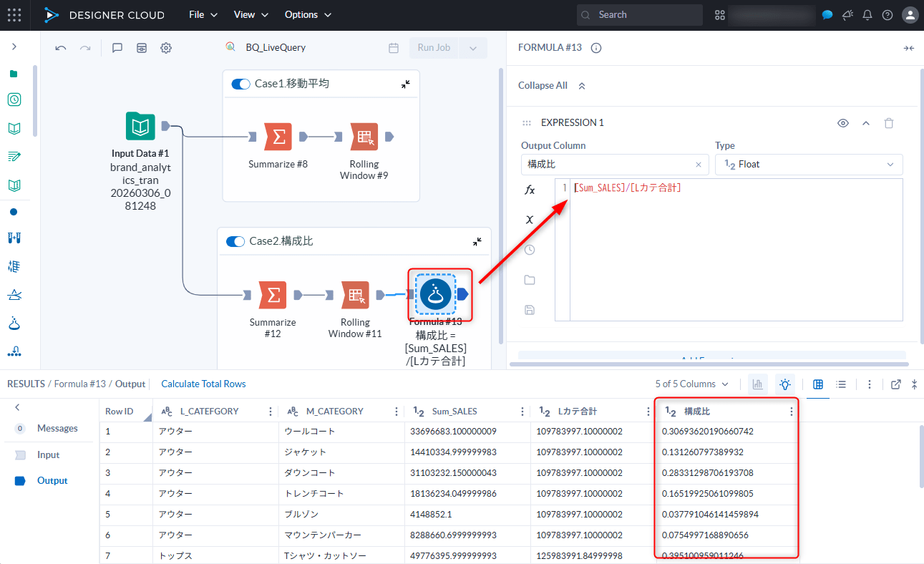Open the Options menu

pos(308,15)
